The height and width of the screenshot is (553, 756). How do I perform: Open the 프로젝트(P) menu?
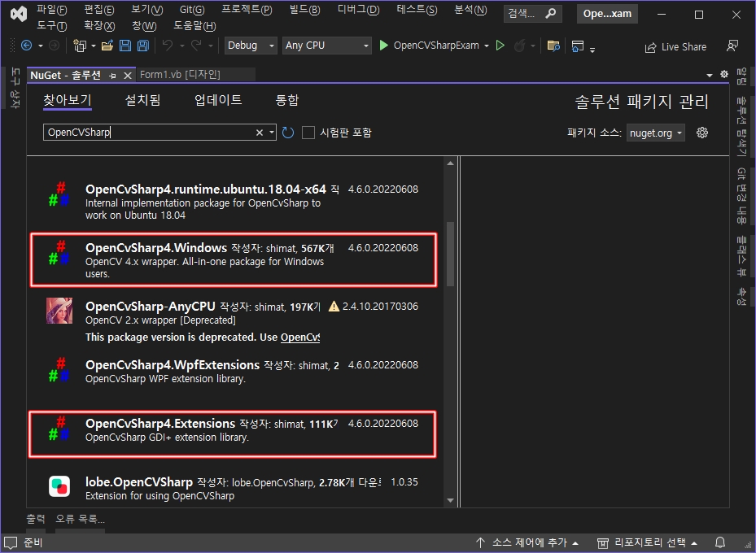tap(247, 10)
